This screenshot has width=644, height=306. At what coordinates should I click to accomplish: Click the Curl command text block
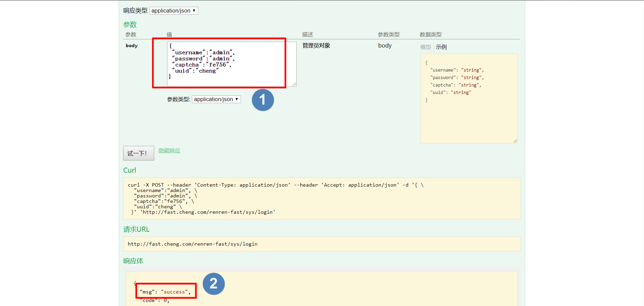pos(322,198)
